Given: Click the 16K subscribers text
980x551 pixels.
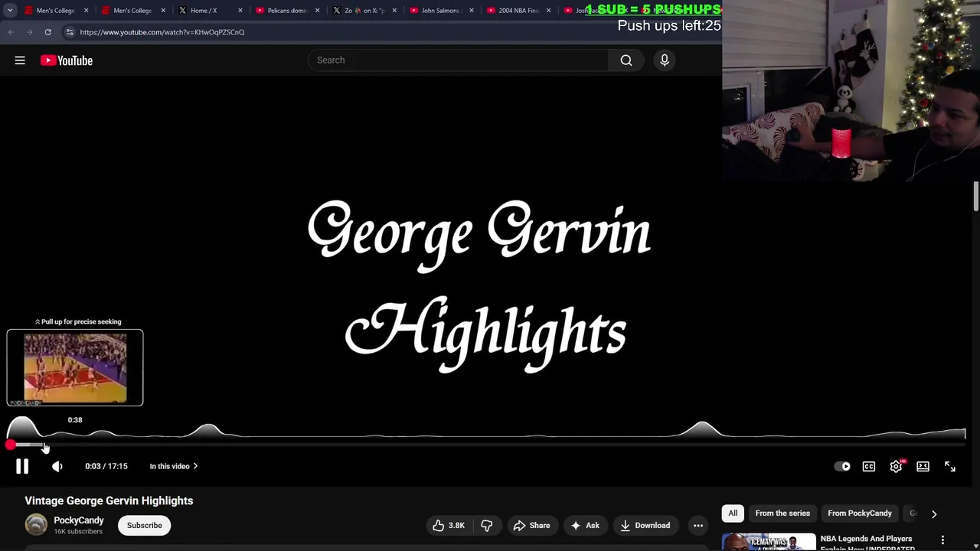Looking at the screenshot, I should [78, 532].
